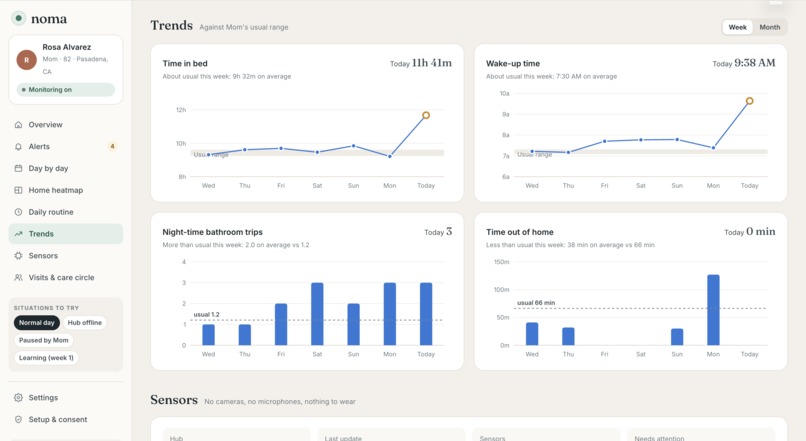
Task: Click the Daily routine clock icon
Action: pos(19,212)
